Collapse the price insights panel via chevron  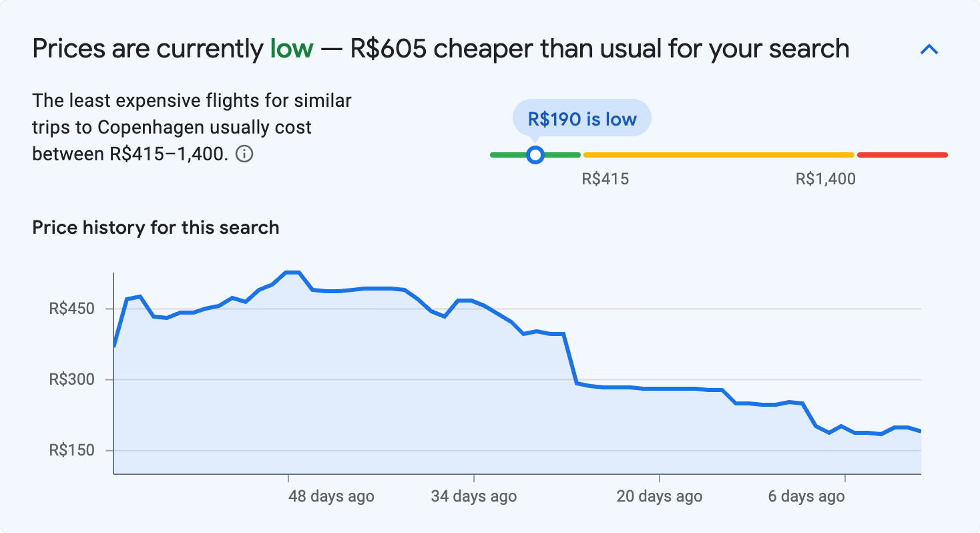[x=929, y=49]
